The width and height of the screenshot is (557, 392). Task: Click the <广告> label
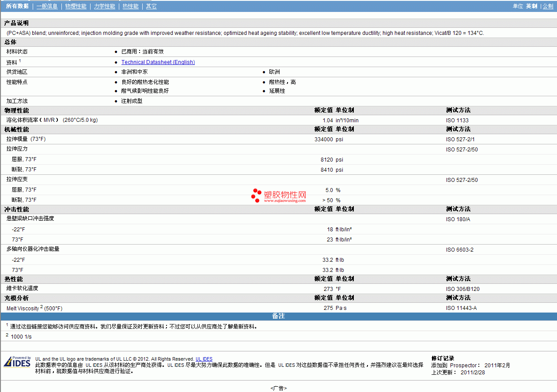[278, 388]
